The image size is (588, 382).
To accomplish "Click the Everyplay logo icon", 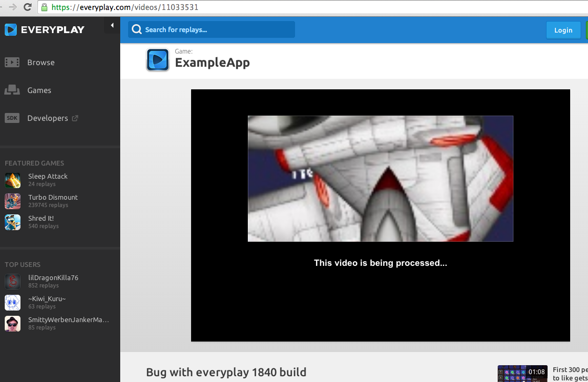I will [10, 29].
